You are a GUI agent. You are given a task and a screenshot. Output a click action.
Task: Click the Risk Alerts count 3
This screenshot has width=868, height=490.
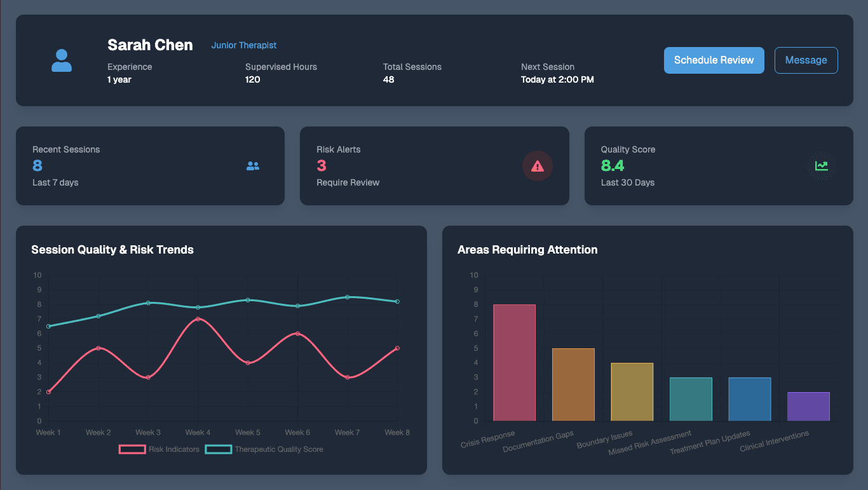click(322, 166)
